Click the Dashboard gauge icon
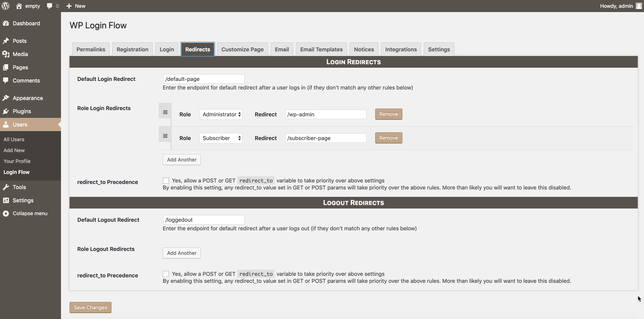The height and width of the screenshot is (319, 644). click(x=6, y=23)
